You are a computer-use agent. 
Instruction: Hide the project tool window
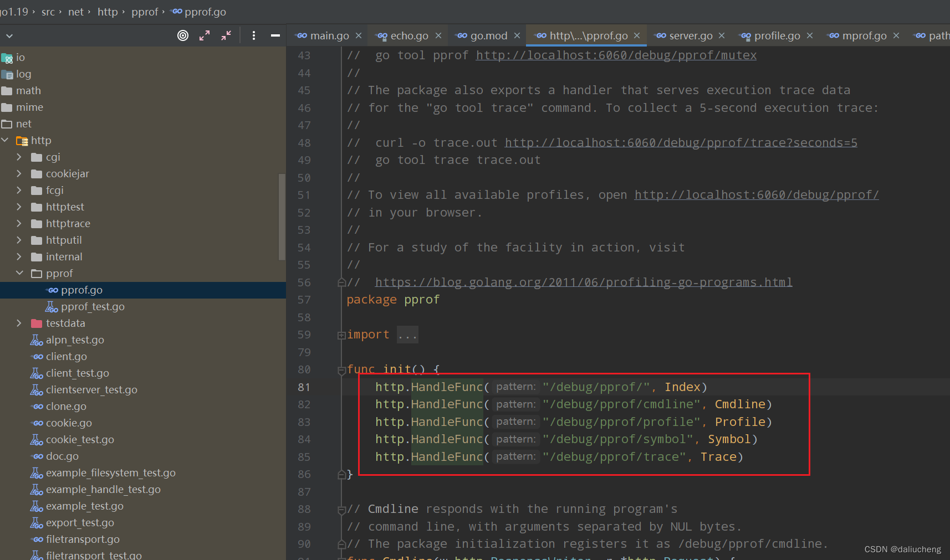(275, 35)
